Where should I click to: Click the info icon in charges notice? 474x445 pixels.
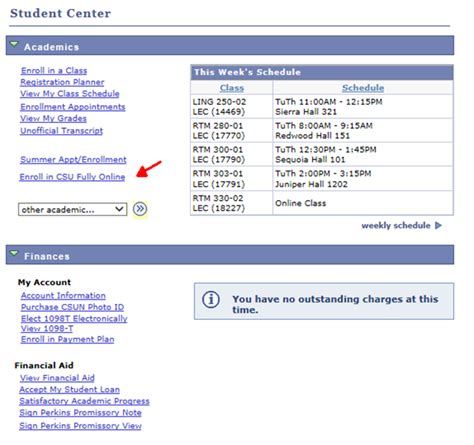[x=211, y=299]
